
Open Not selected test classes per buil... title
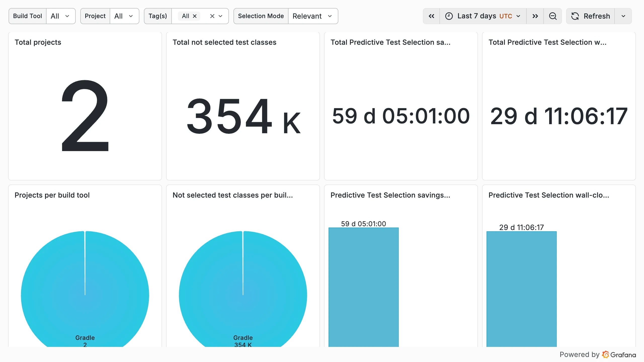point(233,195)
